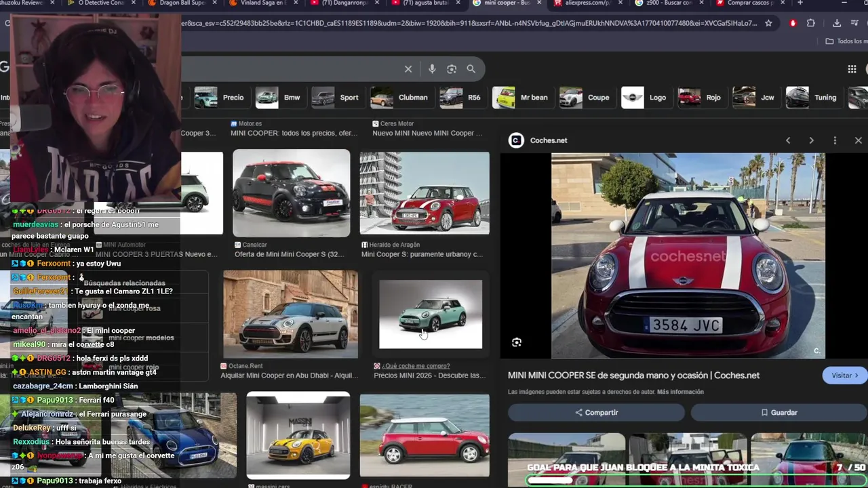Viewport: 868px width, 488px height.
Task: Open the Más información link
Action: pyautogui.click(x=680, y=392)
